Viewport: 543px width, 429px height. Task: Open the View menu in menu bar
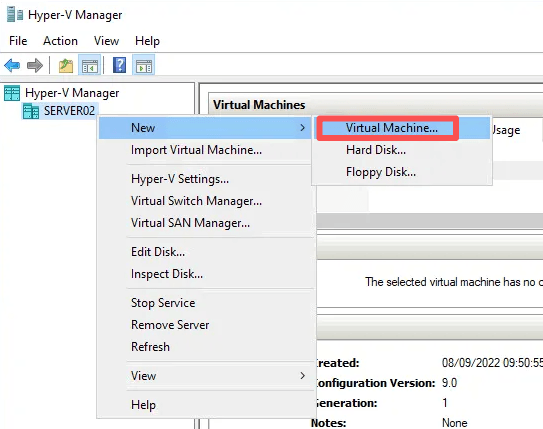pos(106,41)
